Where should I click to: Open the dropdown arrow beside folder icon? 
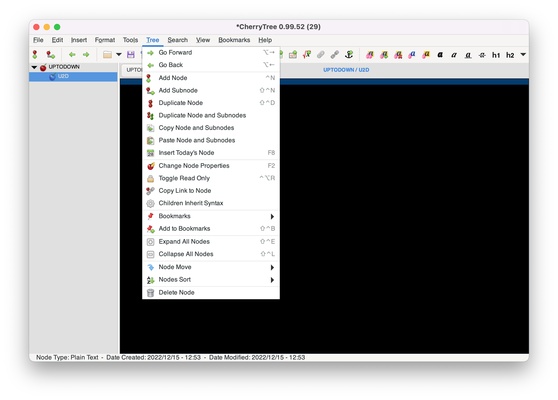pos(119,54)
